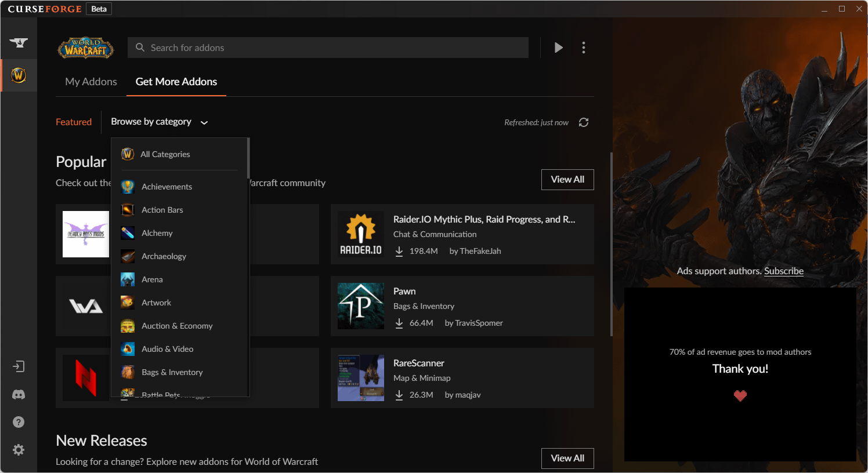The height and width of the screenshot is (473, 868).
Task: Select All Categories from the list
Action: tap(165, 154)
